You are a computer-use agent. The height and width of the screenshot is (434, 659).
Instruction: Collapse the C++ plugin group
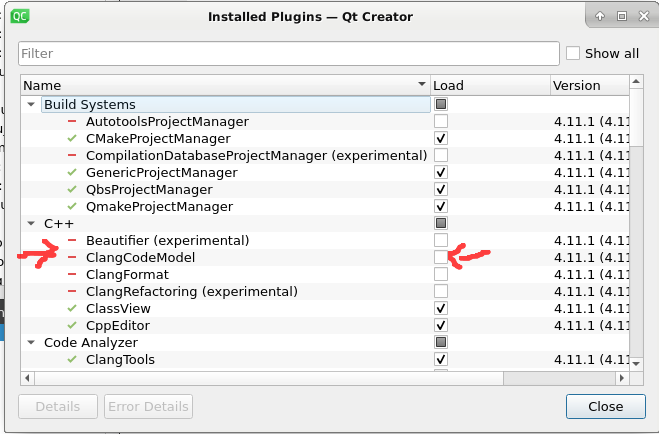(x=31, y=223)
